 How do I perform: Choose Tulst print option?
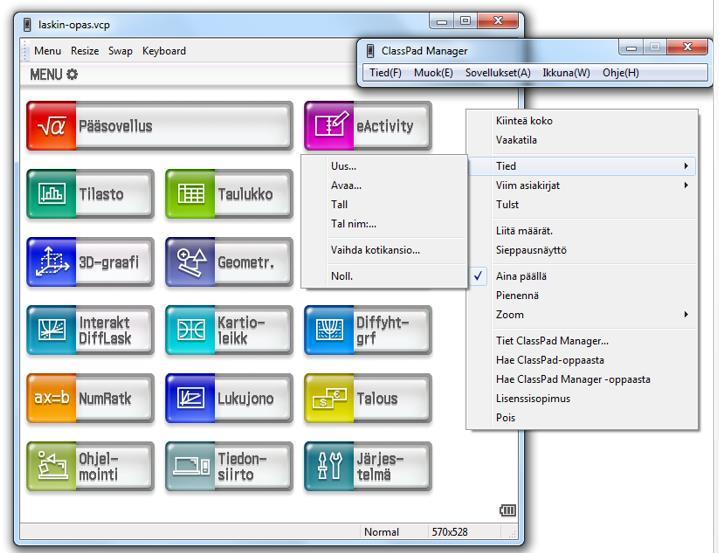(582, 205)
